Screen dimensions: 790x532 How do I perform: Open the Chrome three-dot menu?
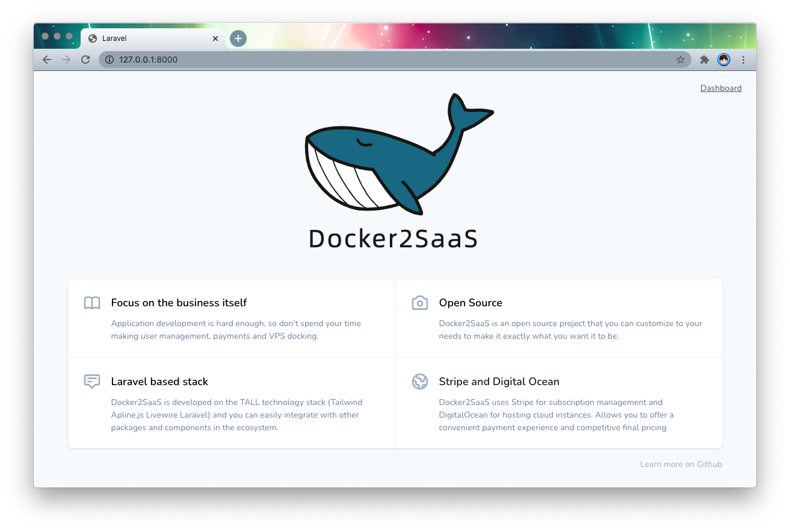tap(743, 60)
